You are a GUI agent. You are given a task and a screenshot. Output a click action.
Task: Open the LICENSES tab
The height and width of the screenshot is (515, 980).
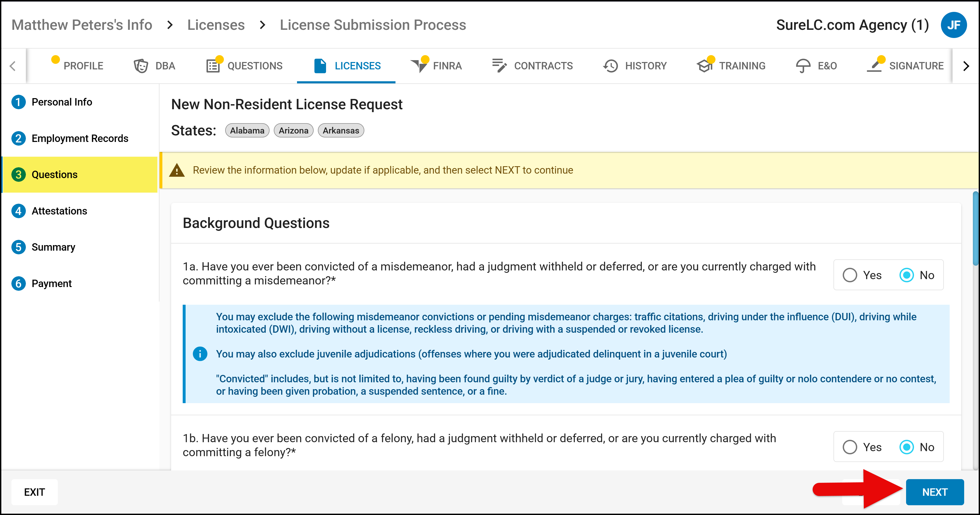click(x=347, y=66)
